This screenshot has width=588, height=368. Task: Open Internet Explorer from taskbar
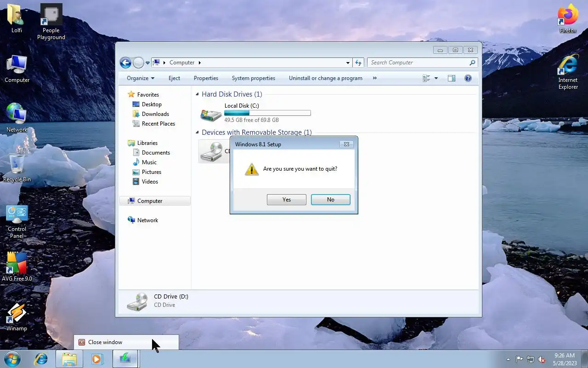point(41,359)
